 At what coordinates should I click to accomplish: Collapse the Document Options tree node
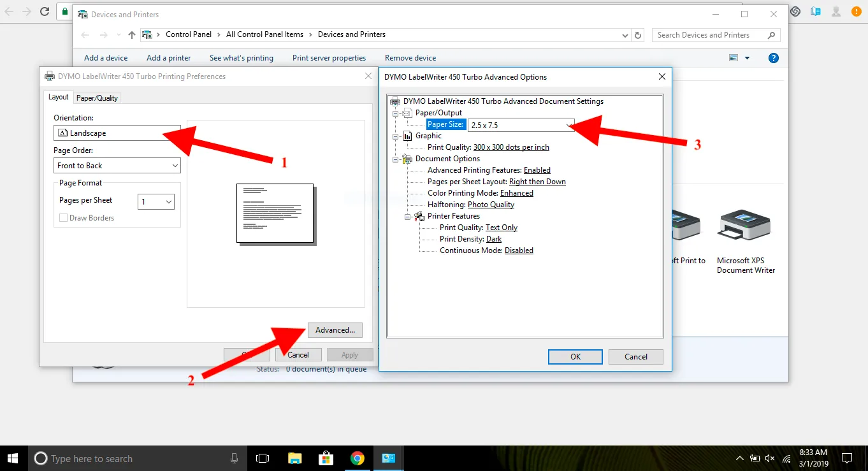396,159
